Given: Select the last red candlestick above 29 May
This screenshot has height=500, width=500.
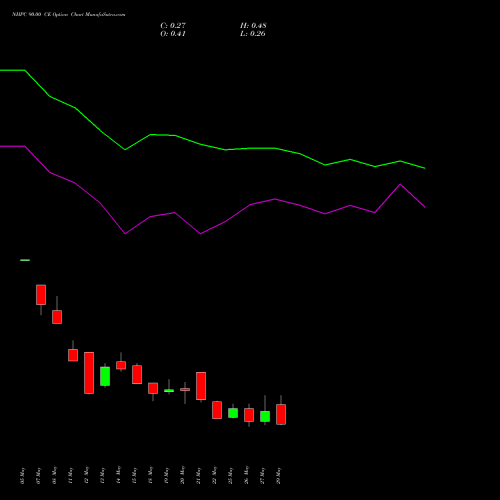Looking at the screenshot, I should coord(281,414).
